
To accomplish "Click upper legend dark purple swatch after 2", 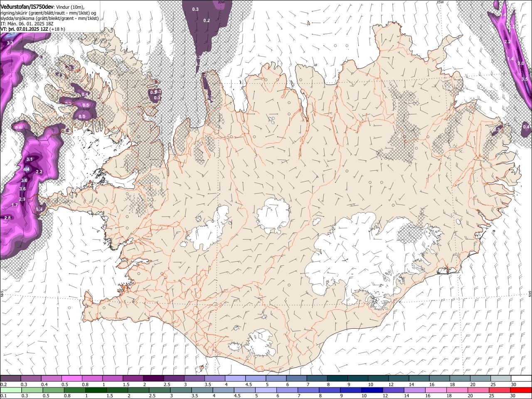I will click(153, 378).
